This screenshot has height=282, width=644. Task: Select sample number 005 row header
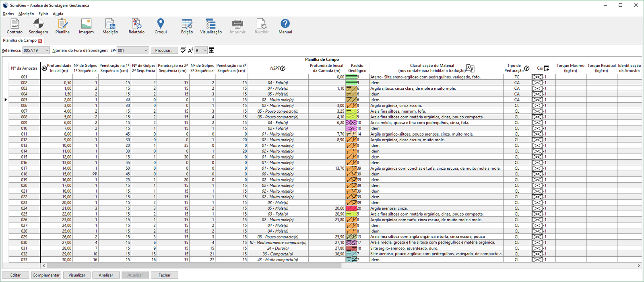[24, 100]
